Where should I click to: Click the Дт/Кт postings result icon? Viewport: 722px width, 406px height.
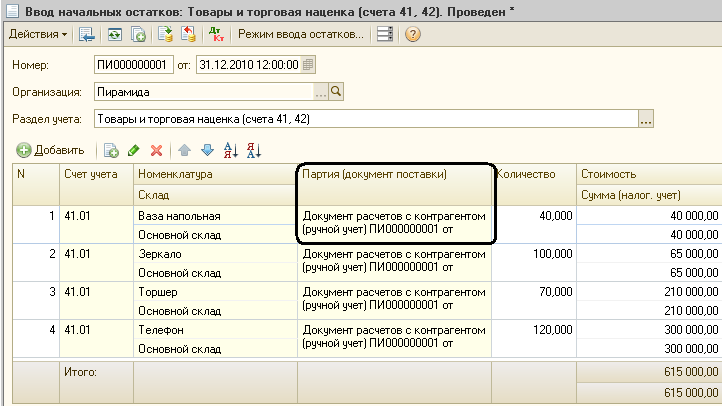tap(215, 35)
